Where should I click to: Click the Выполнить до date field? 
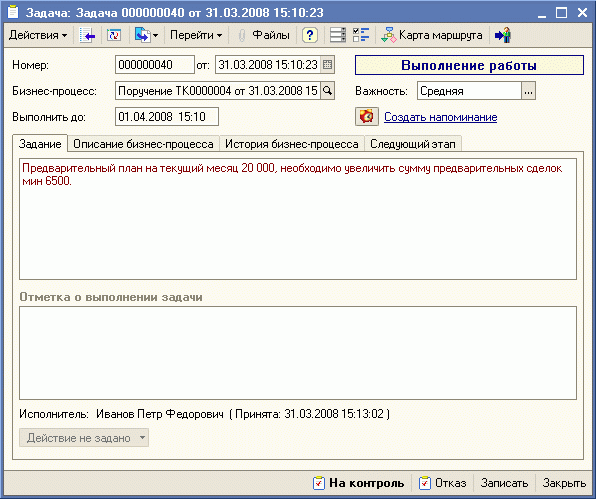coord(166,116)
